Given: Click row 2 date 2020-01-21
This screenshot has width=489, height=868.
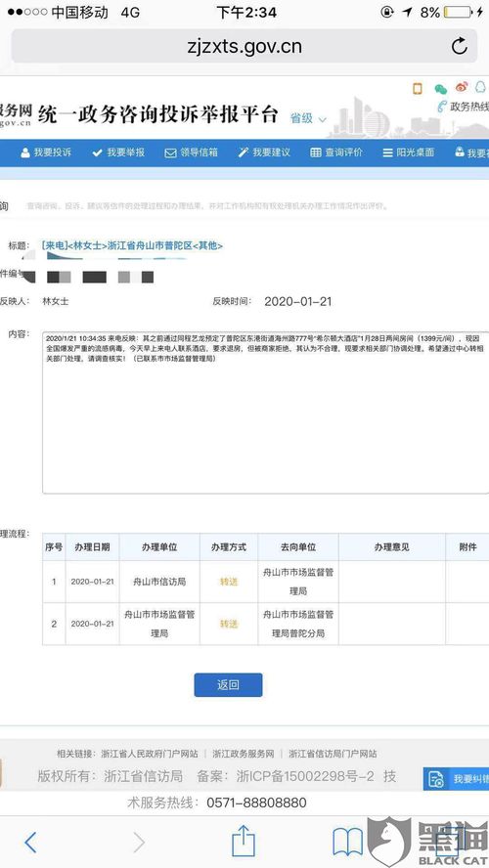Looking at the screenshot, I should pyautogui.click(x=93, y=624).
